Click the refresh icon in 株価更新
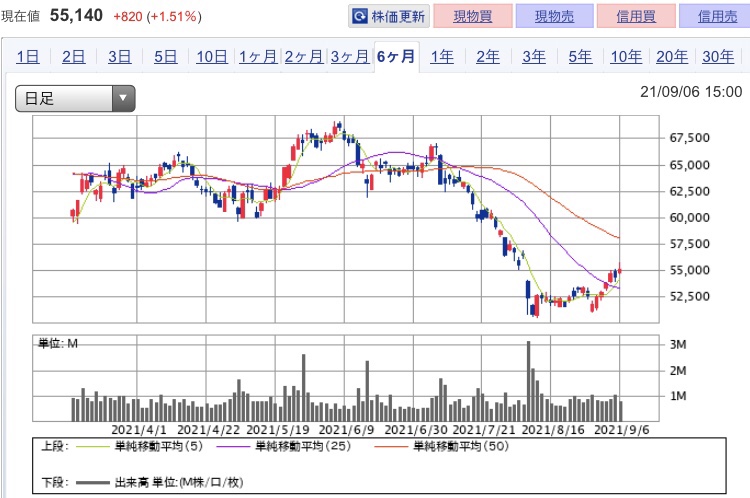 click(360, 17)
